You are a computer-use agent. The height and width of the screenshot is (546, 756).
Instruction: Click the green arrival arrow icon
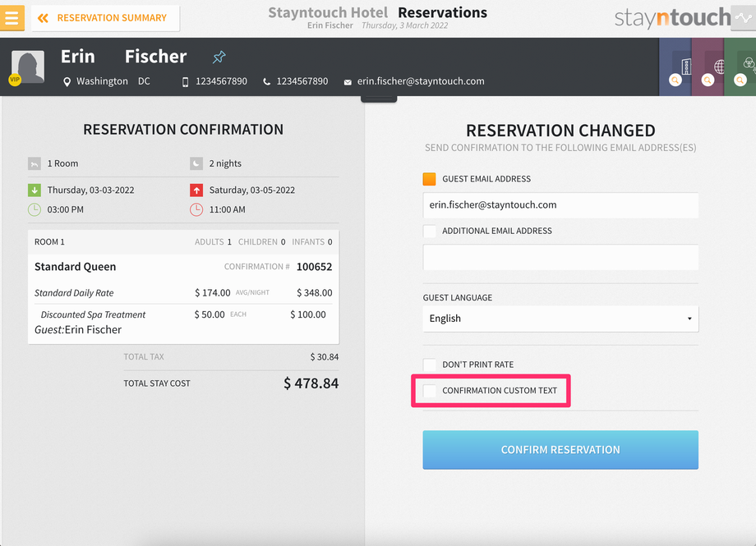pyautogui.click(x=35, y=190)
